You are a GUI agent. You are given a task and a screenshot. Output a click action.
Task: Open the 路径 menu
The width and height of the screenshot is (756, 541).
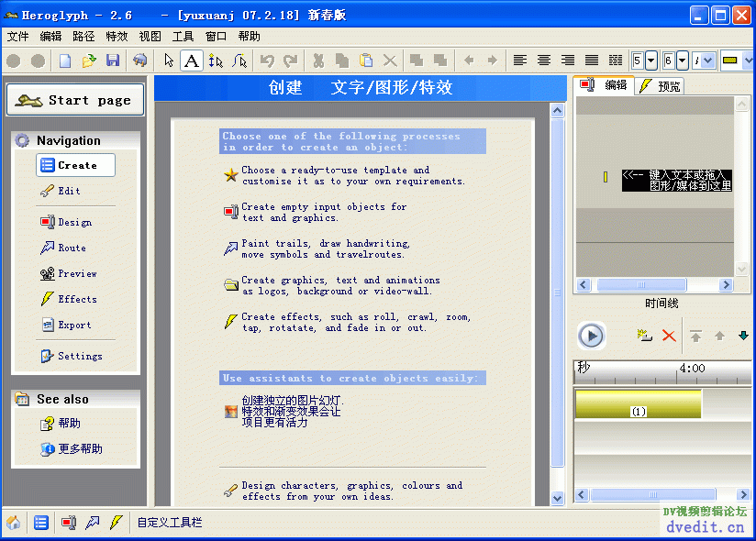(x=83, y=37)
